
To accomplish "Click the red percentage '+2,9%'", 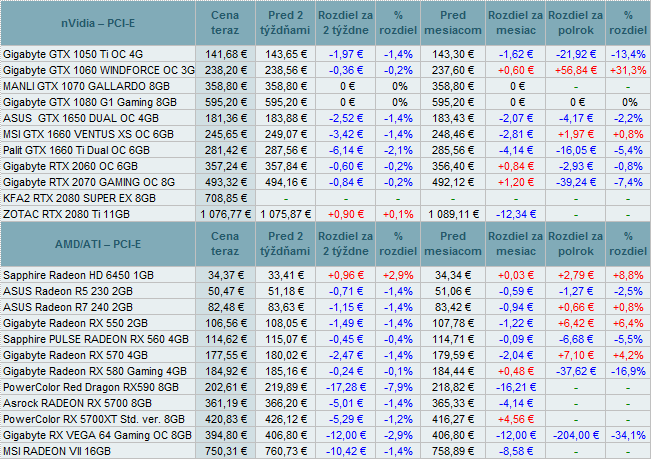I will pyautogui.click(x=398, y=276).
